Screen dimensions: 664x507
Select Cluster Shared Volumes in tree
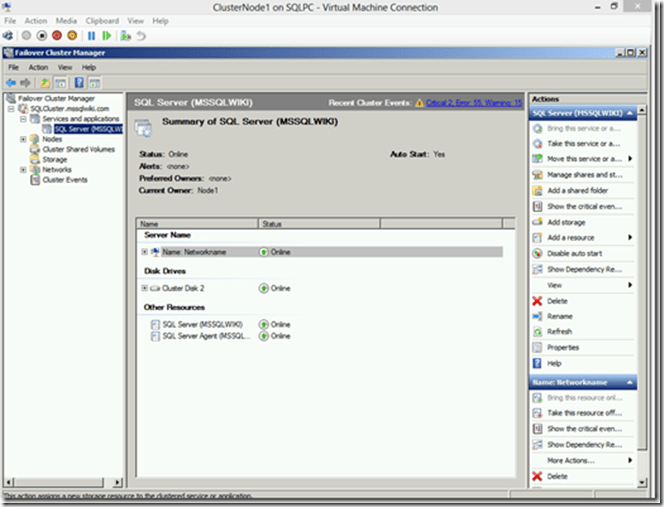78,149
